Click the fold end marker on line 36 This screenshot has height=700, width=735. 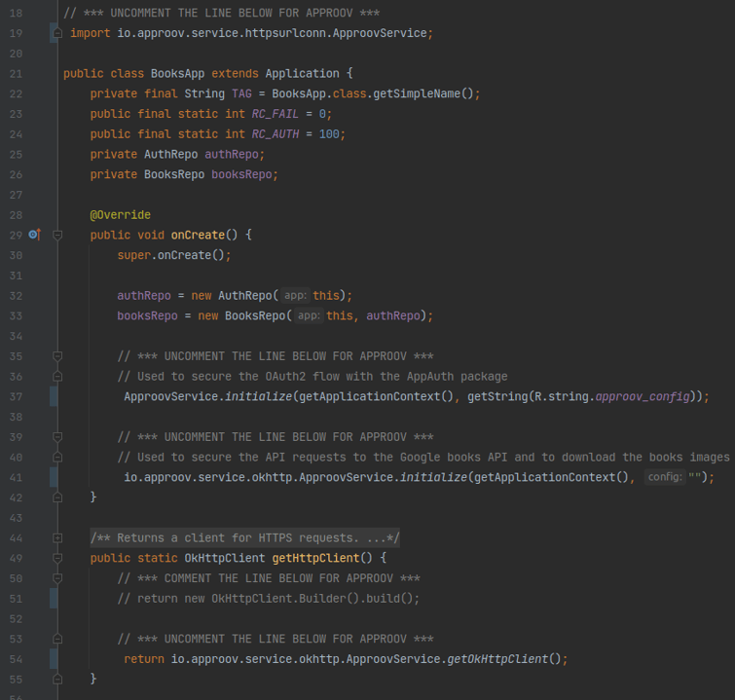pyautogui.click(x=57, y=376)
